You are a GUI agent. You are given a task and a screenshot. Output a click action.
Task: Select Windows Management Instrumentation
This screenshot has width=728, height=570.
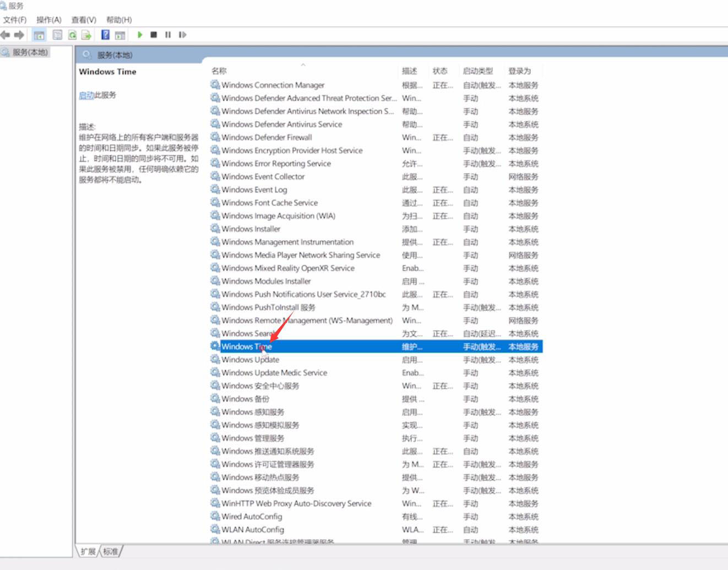[376, 242]
